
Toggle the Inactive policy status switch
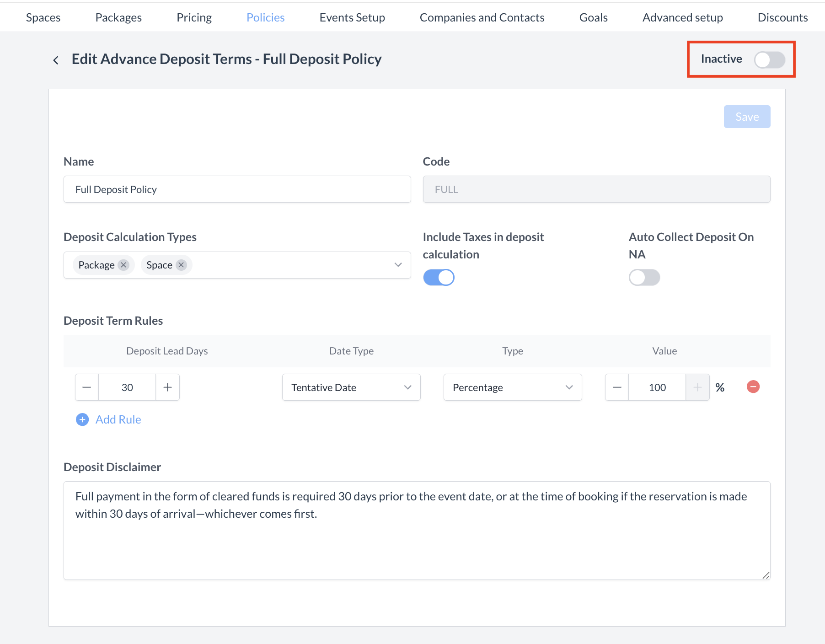coord(770,59)
